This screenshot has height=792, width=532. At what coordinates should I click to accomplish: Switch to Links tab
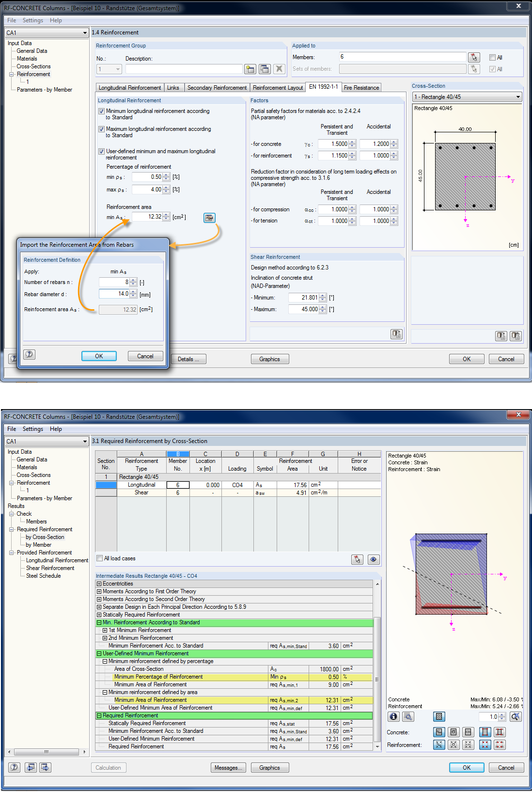pyautogui.click(x=173, y=88)
